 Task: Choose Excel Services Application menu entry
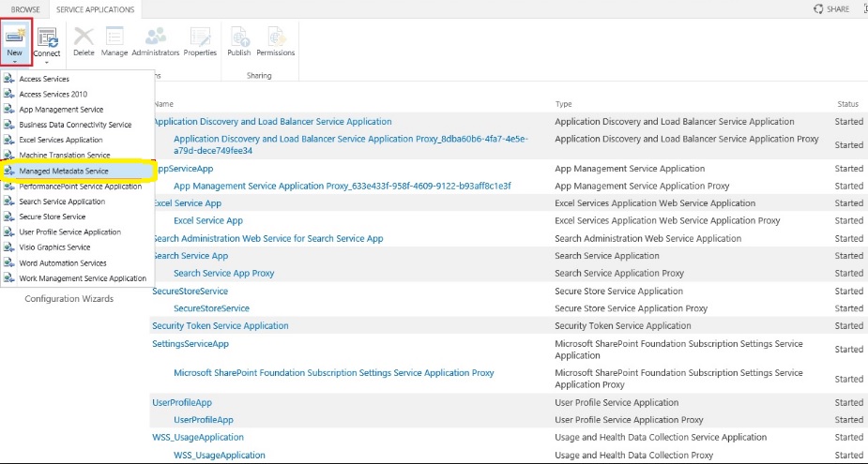click(60, 141)
